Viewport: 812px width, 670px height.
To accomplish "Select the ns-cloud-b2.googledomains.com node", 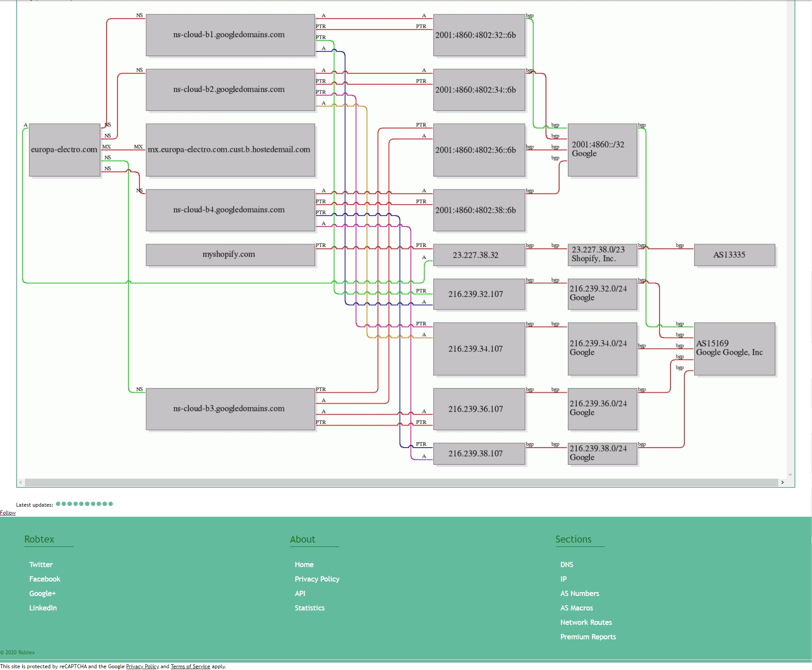I will [230, 90].
